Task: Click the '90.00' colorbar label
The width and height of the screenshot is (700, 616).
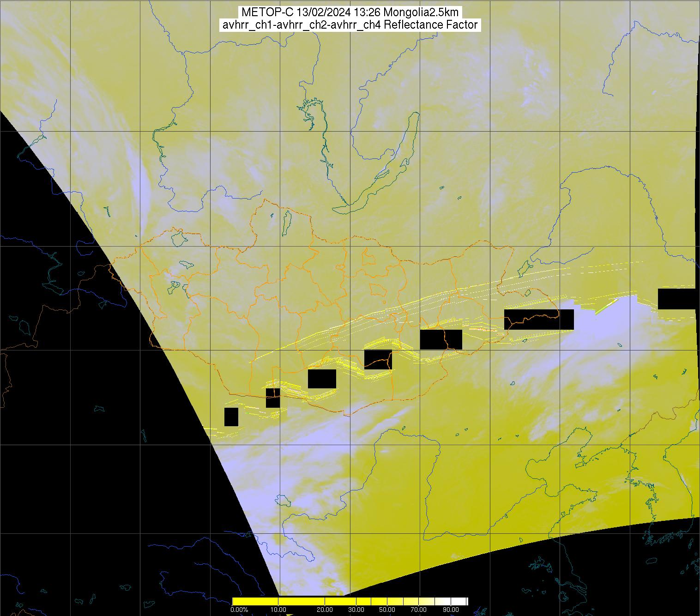Action: [x=451, y=610]
